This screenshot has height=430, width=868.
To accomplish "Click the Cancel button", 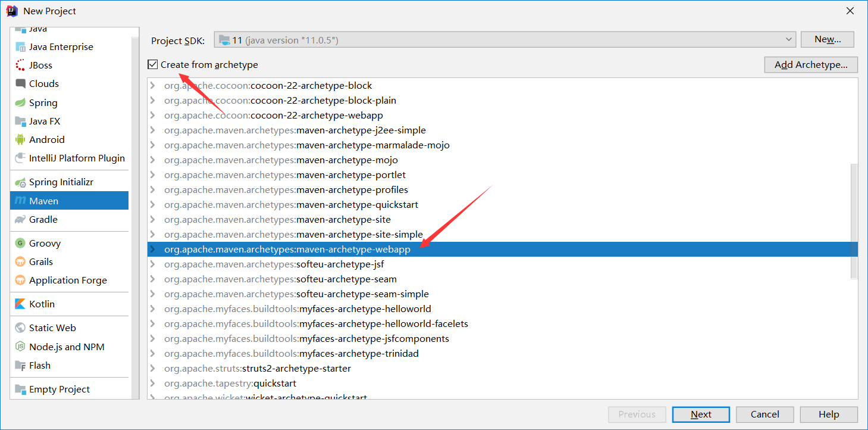I will (x=765, y=415).
